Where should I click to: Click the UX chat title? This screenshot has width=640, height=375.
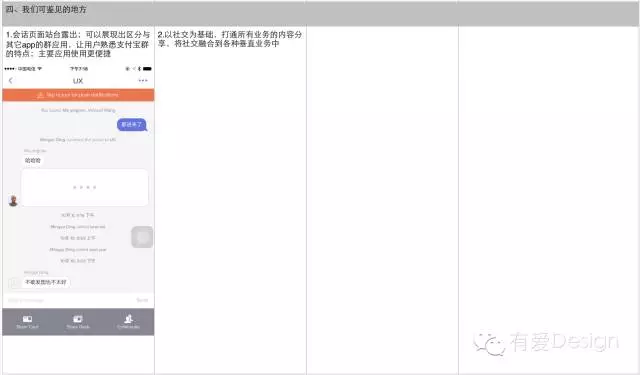(78, 81)
